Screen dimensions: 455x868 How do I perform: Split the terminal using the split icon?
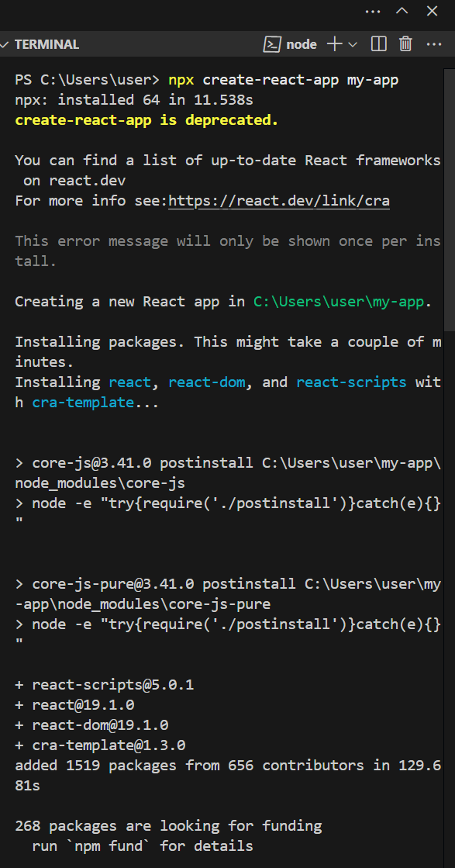pyautogui.click(x=378, y=44)
